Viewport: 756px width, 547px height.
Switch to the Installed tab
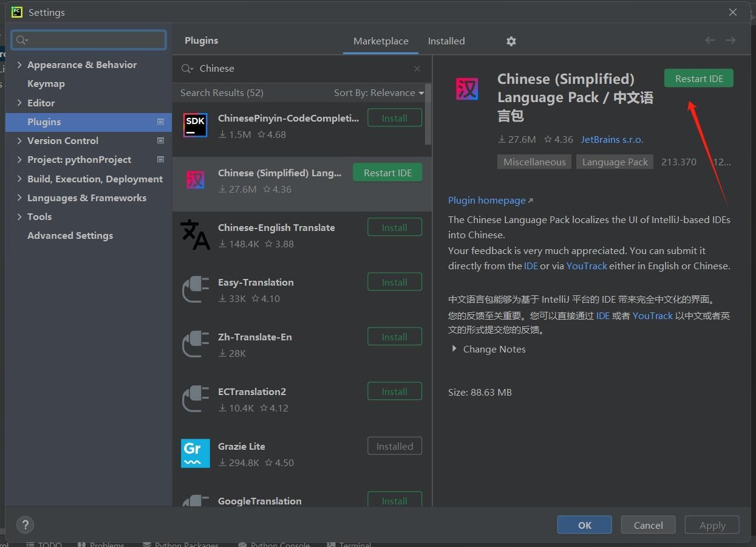click(446, 41)
